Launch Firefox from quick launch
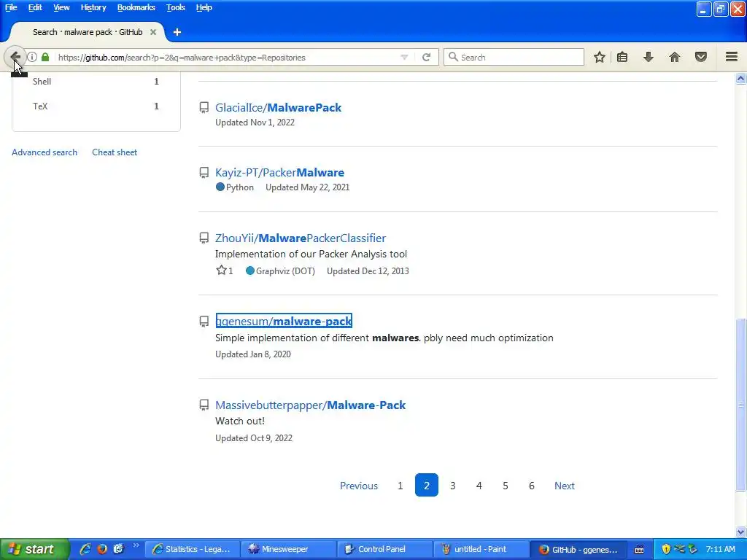The height and width of the screenshot is (560, 747). pos(102,549)
